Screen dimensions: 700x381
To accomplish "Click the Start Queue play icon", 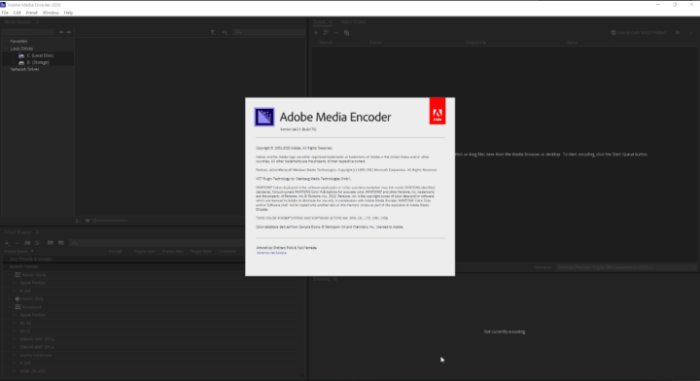I will (x=691, y=33).
